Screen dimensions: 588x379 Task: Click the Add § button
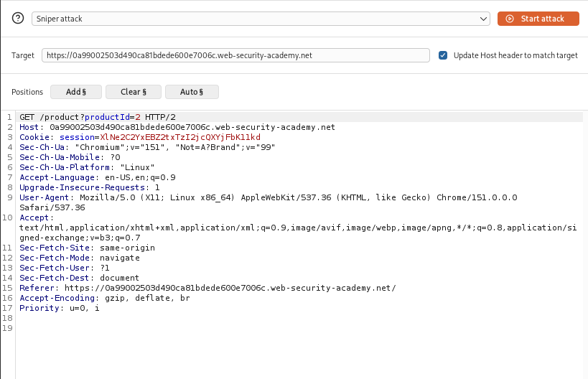76,92
